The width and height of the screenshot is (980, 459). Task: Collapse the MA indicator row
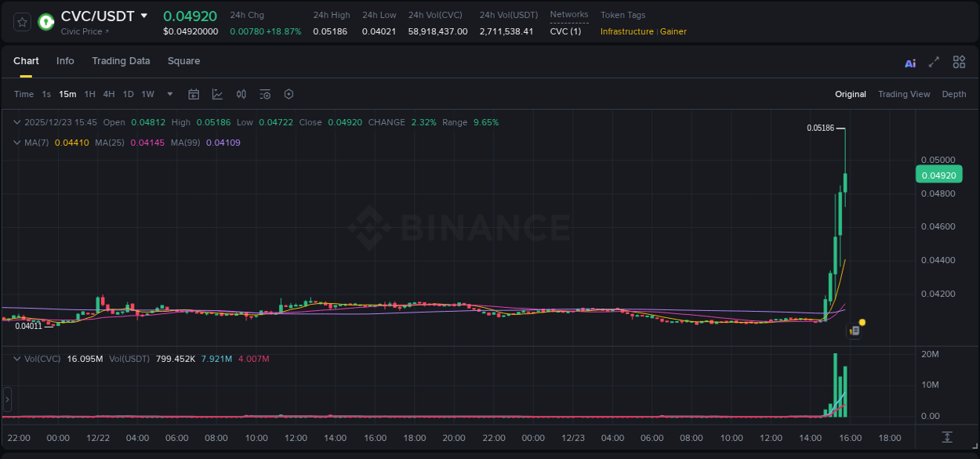click(x=16, y=143)
